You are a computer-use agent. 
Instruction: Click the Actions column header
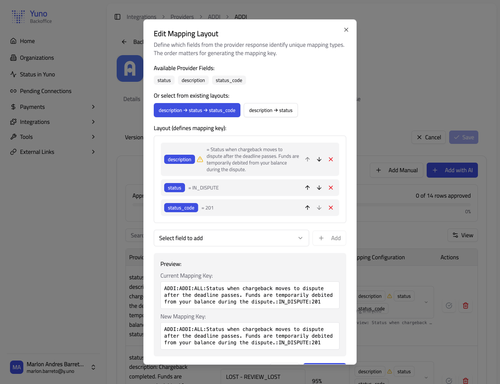(449, 257)
